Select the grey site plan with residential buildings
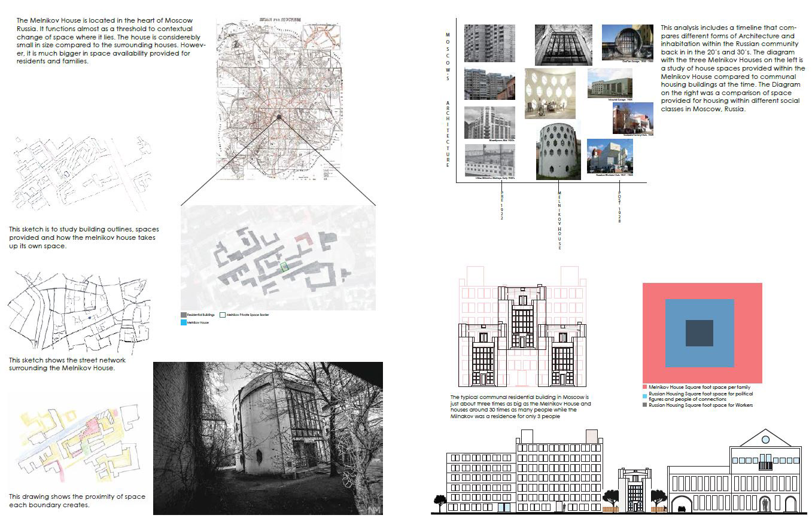 point(278,258)
